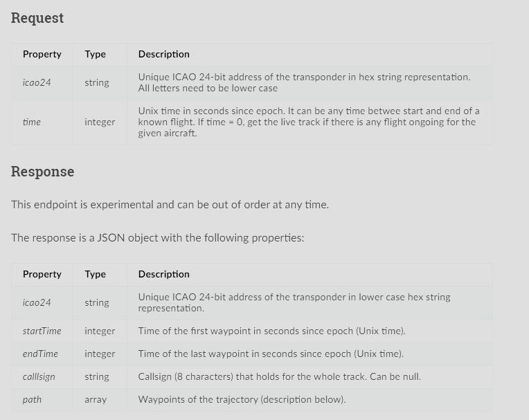This screenshot has height=420, width=529.
Task: Click the "The response is a JSON object" sentence
Action: (157, 238)
